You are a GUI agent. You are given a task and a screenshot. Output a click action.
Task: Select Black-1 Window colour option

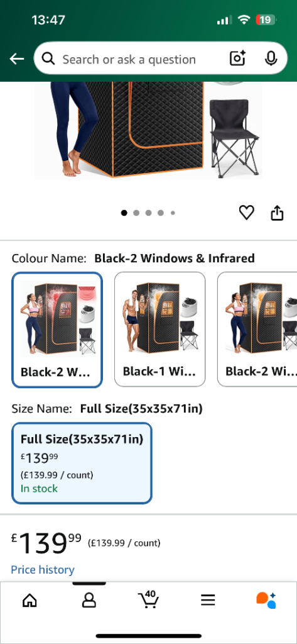pyautogui.click(x=159, y=330)
